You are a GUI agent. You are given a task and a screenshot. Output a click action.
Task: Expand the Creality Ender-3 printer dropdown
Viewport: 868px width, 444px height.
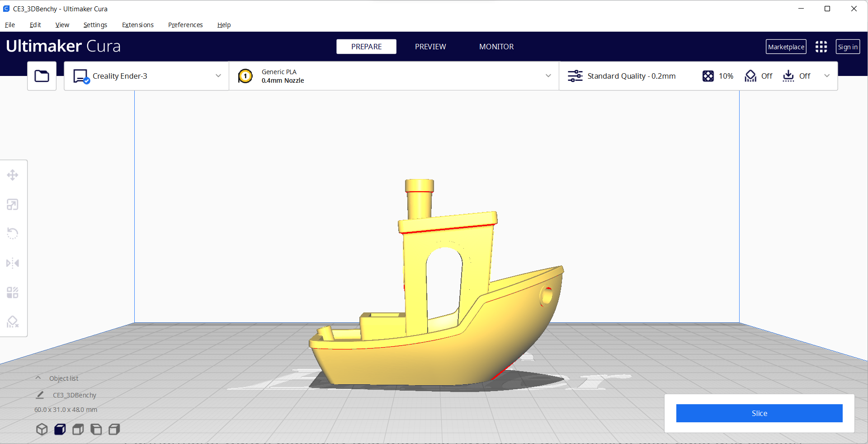218,76
